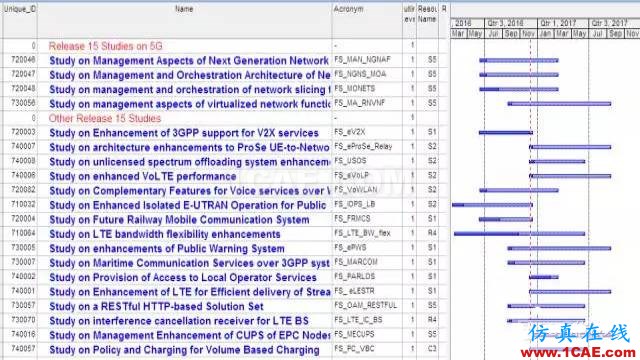Open 'Study on management aspects of virtualized network' row
Screen dimensions: 640x360
[x=190, y=104]
